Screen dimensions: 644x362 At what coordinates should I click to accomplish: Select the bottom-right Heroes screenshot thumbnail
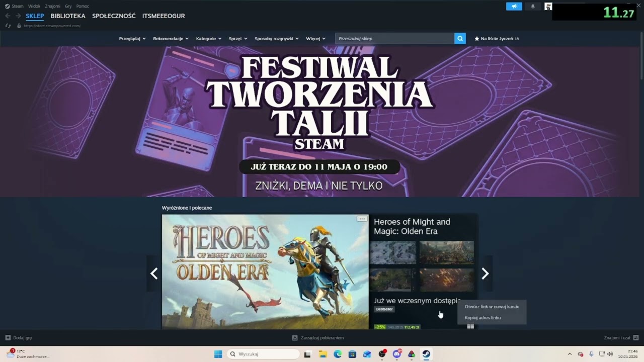point(447,280)
